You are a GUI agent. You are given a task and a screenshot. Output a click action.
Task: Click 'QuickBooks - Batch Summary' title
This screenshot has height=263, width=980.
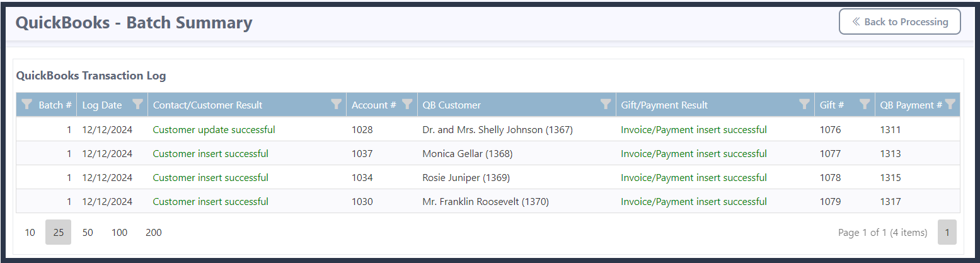(x=134, y=23)
